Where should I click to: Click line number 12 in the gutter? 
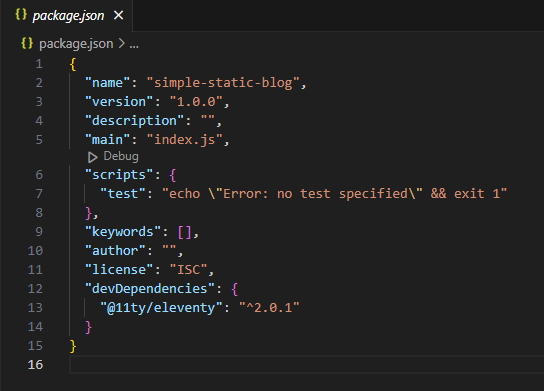[35, 289]
